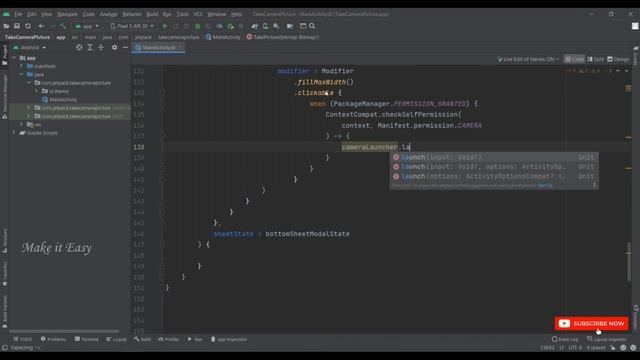Open the Tools menu
Screen dimensions: 640x360
182,14
